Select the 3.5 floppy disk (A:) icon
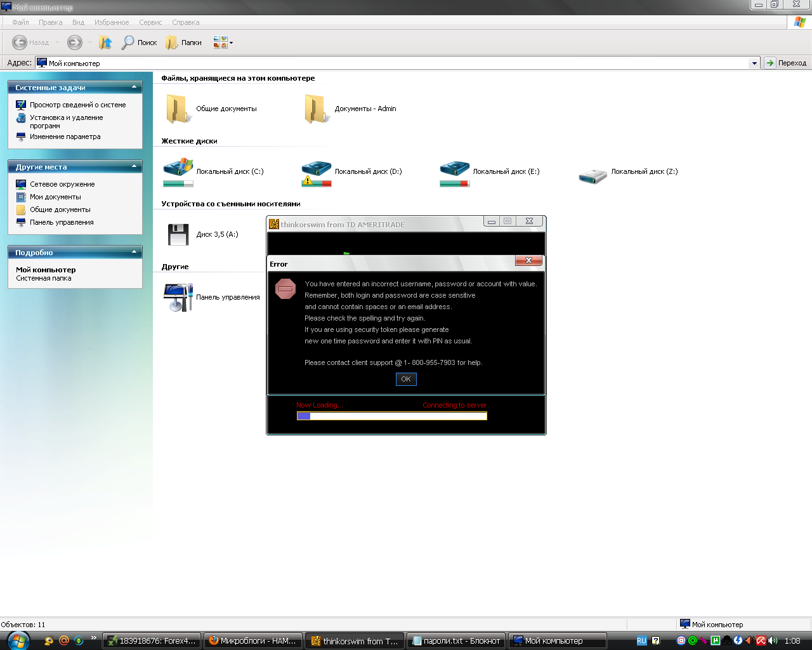Viewport: 812px width, 650px height. 178,234
